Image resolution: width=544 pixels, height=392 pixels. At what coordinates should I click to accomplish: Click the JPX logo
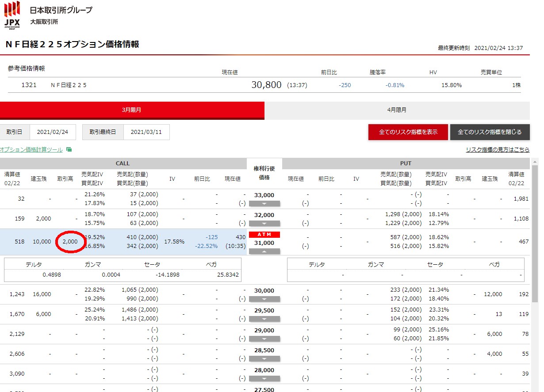click(12, 15)
